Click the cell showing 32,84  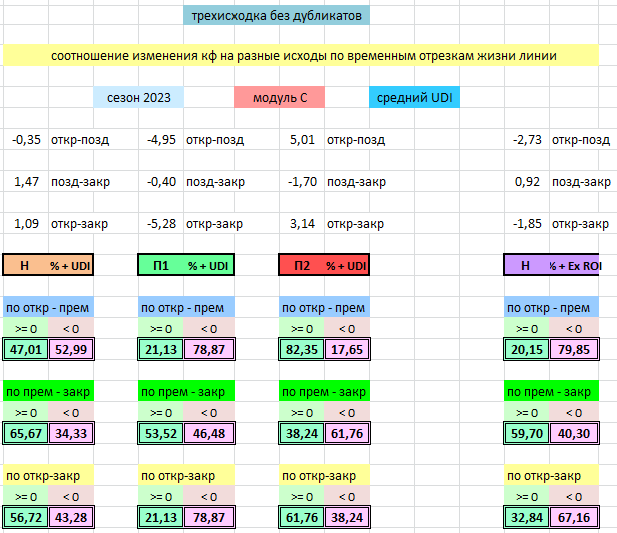click(527, 517)
